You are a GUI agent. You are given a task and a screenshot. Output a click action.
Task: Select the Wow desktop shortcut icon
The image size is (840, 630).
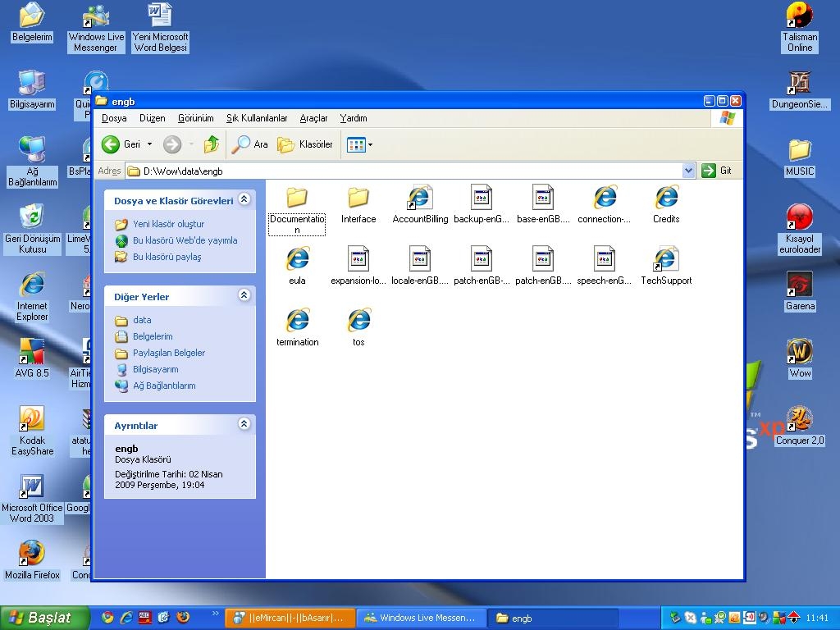(x=800, y=352)
